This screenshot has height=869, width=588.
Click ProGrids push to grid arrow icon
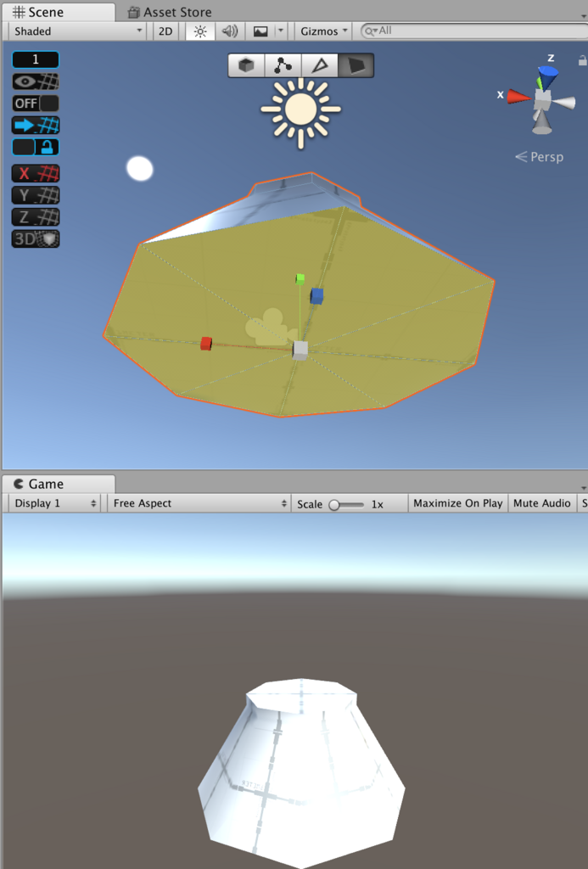[36, 126]
